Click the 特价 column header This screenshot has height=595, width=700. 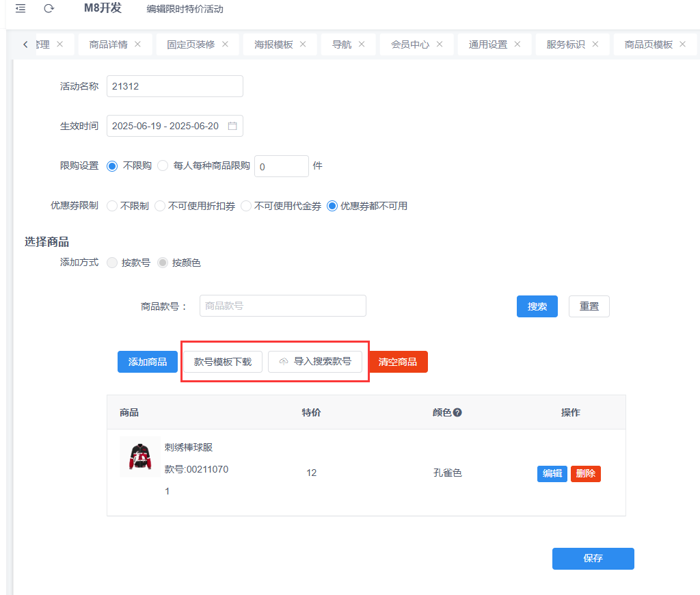(x=311, y=412)
